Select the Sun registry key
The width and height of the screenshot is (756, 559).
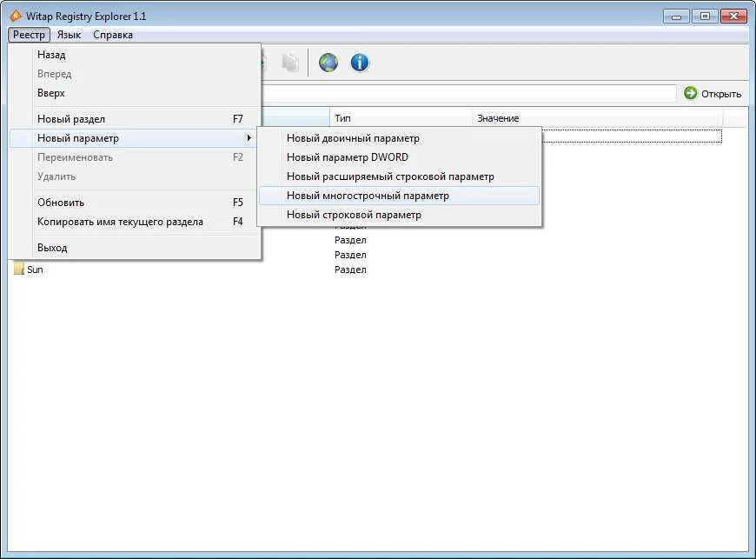tap(35, 270)
